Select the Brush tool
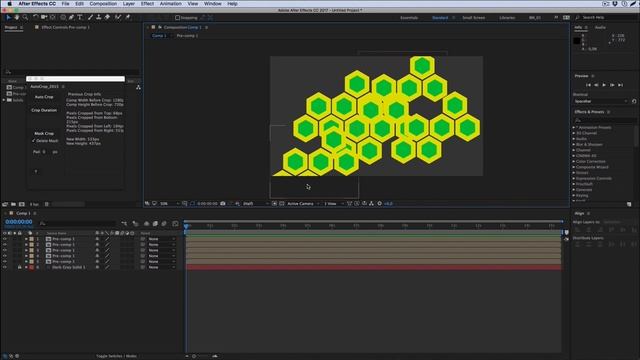Viewport: 640px width, 360px height. (x=90, y=18)
